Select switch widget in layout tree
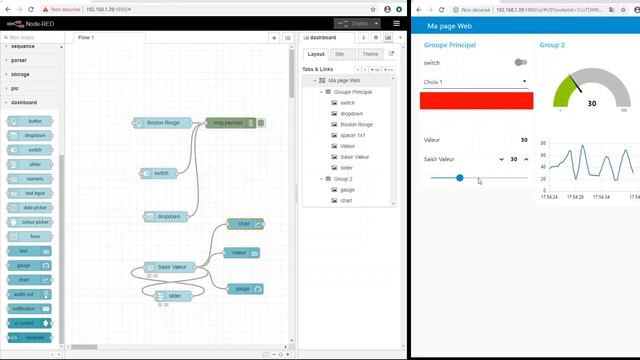Viewport: 640px width, 360px height. click(x=347, y=103)
